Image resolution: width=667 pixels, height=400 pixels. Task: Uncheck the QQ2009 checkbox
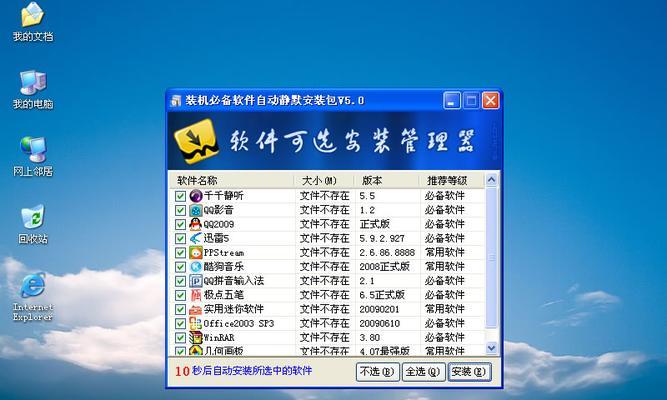click(x=180, y=224)
